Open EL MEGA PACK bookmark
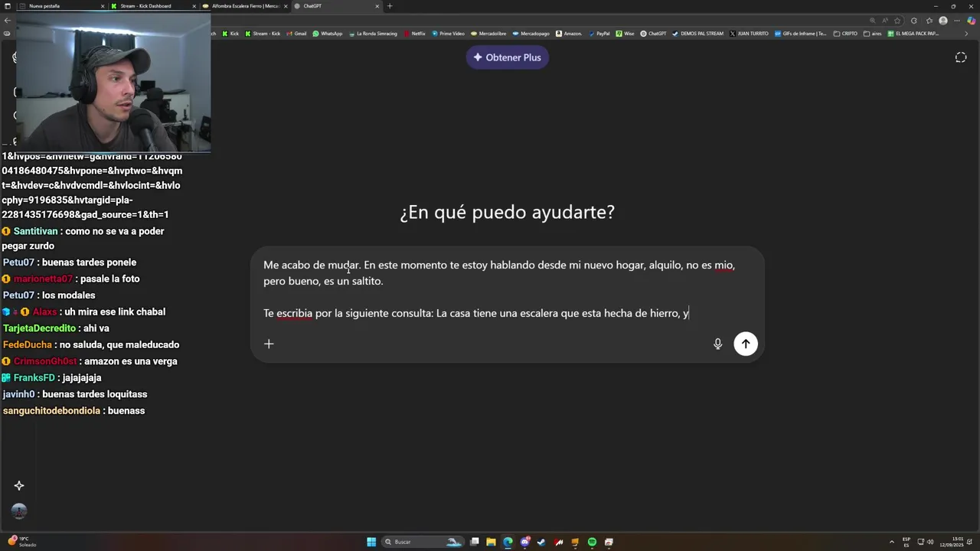 coord(913,34)
